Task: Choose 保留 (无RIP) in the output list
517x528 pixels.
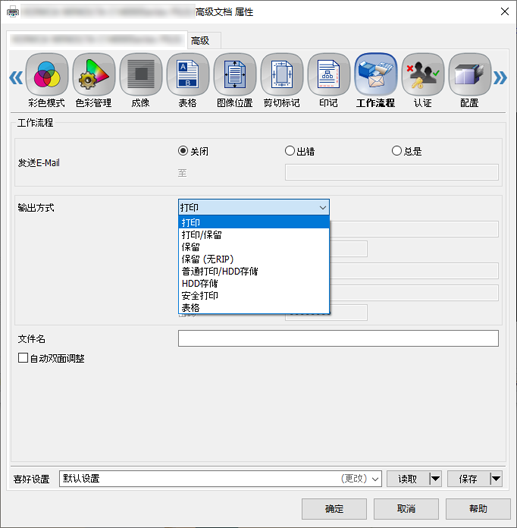Action: click(x=254, y=259)
